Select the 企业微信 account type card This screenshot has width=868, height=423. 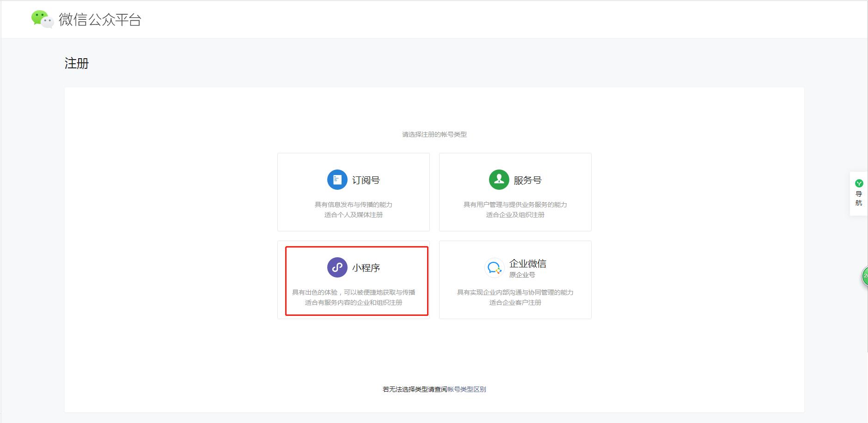pos(515,279)
